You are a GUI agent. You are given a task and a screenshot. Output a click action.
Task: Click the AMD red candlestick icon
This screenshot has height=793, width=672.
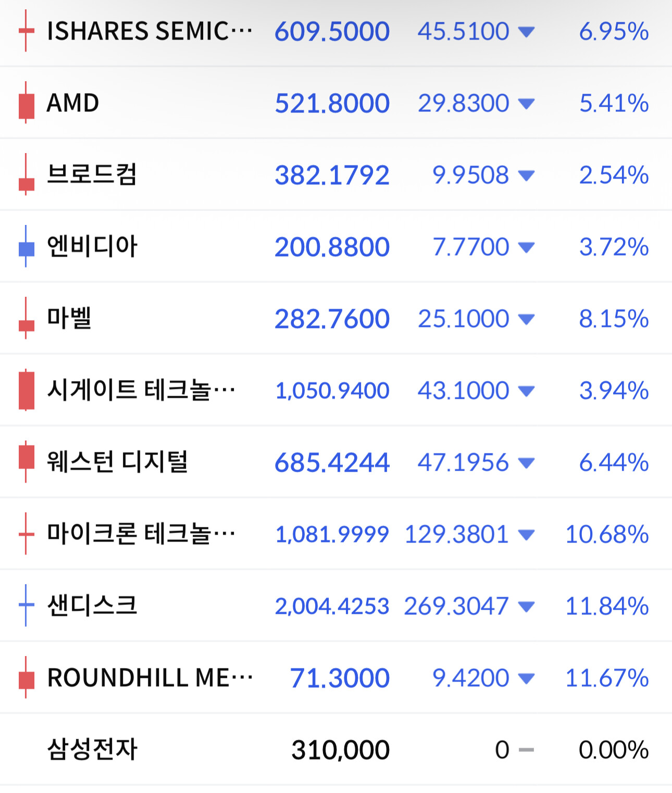(26, 103)
